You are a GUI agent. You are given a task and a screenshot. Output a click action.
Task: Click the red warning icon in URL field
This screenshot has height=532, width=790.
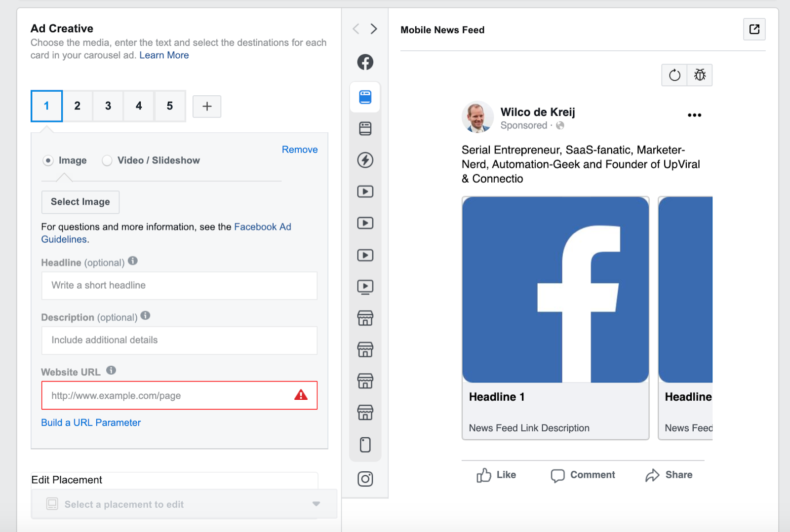point(301,395)
